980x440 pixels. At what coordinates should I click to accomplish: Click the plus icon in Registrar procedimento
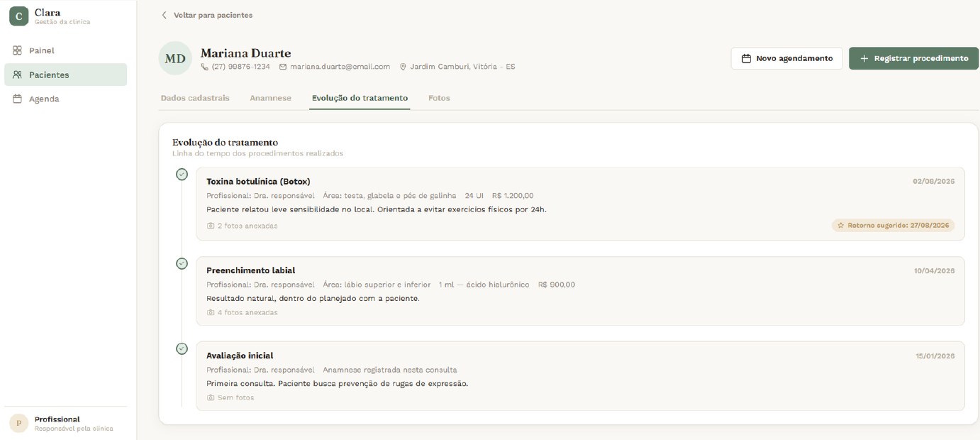click(x=864, y=58)
